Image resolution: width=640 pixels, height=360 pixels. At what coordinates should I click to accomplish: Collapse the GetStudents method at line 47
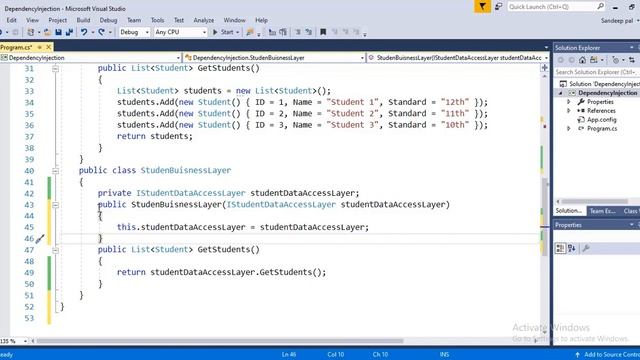pos(56,250)
